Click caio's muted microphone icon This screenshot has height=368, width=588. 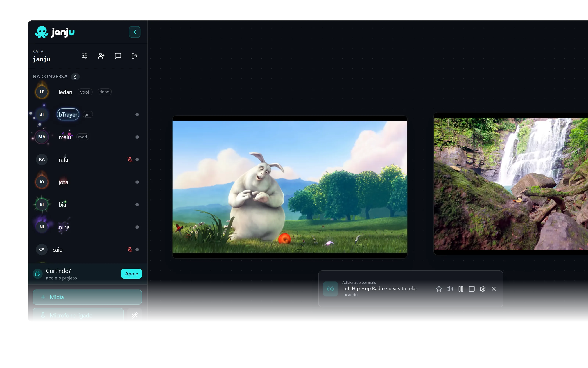[x=130, y=250]
